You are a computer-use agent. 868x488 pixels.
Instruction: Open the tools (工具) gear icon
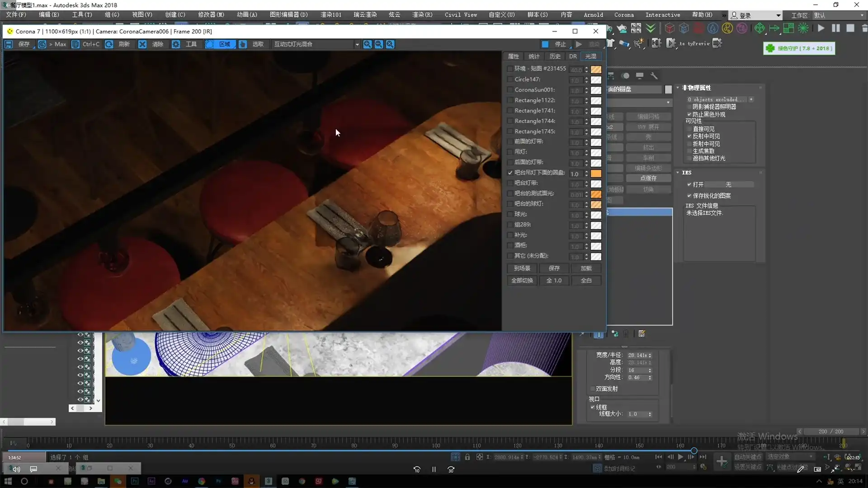176,44
